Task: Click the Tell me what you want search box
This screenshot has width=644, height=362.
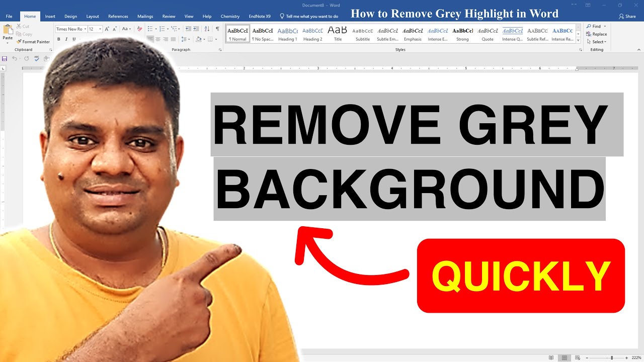Action: (309, 16)
